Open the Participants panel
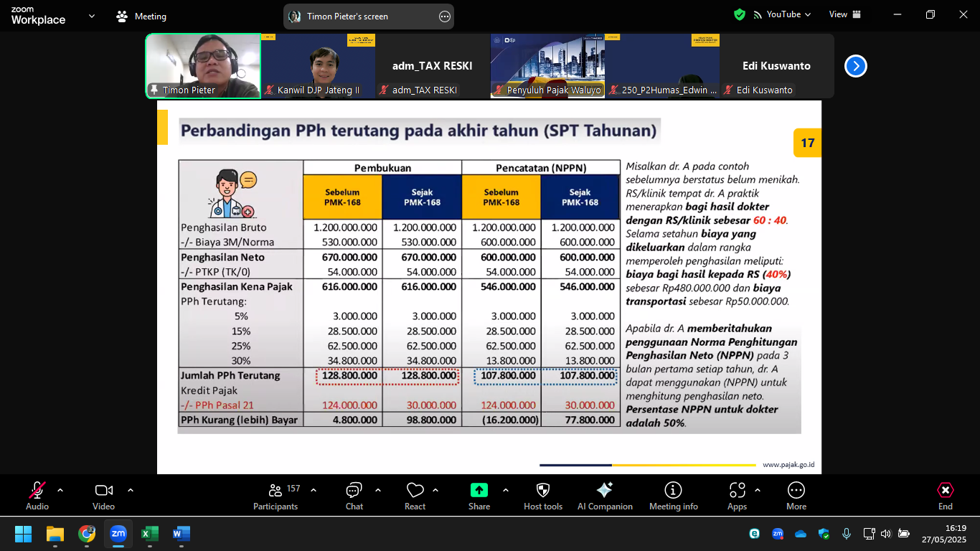Screen dimensions: 980x551 [275, 496]
